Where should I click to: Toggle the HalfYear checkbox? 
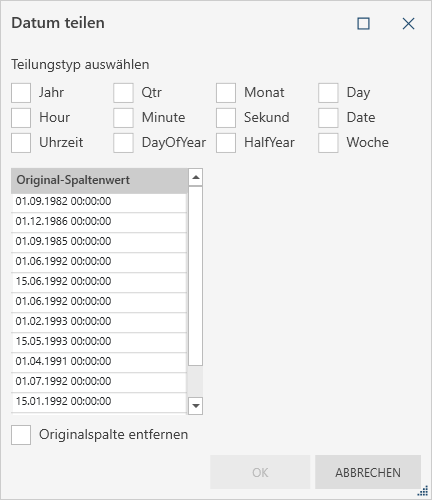(x=226, y=143)
